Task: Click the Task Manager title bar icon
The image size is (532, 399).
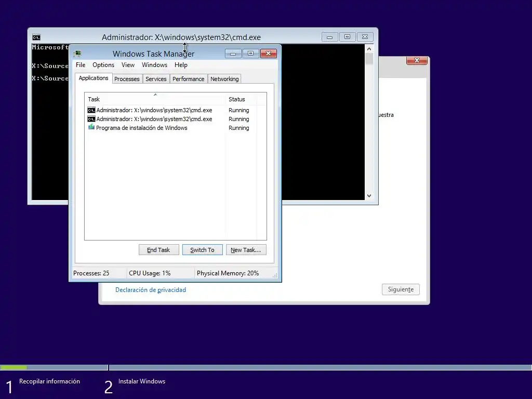Action: point(78,54)
